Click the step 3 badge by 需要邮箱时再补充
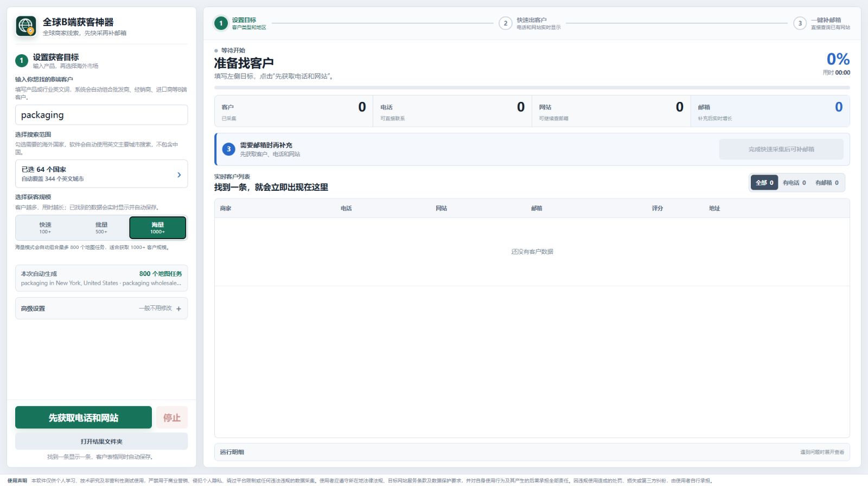The height and width of the screenshot is (488, 868). [x=229, y=149]
